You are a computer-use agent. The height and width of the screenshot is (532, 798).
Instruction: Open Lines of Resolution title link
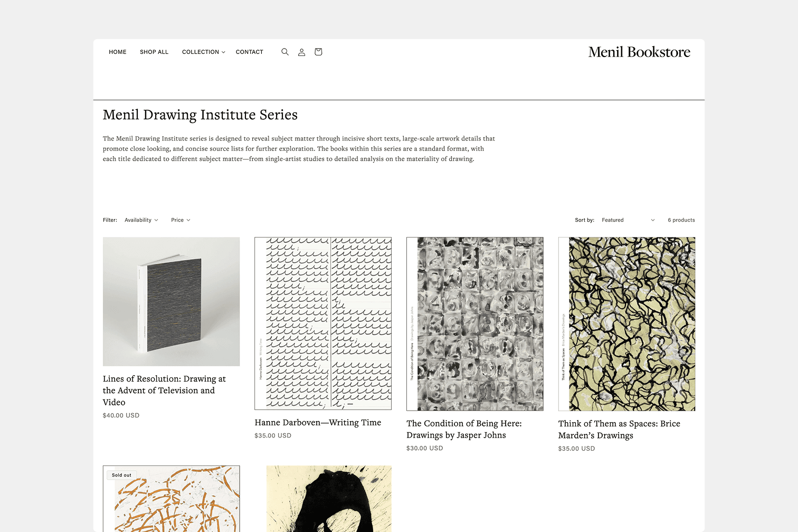coord(164,391)
